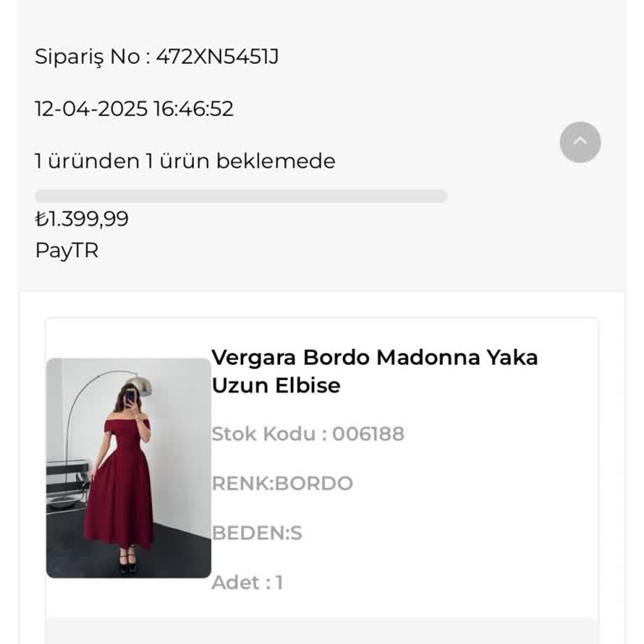Click the ₺1.399,99 order total
Viewport: 644px width, 644px height.
81,219
